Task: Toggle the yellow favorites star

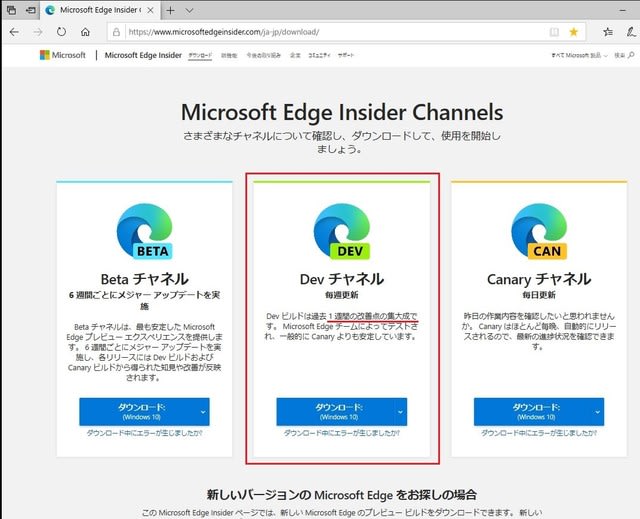Action: pyautogui.click(x=573, y=32)
